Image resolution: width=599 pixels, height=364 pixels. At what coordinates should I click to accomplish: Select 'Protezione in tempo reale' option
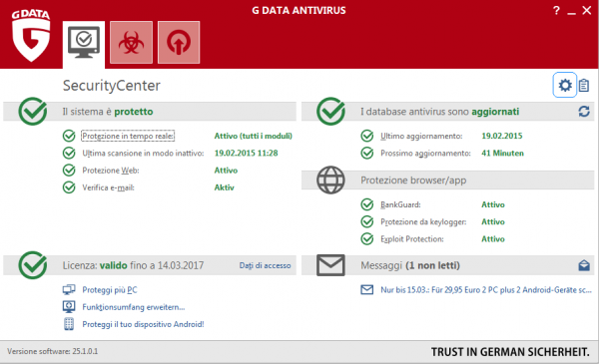tap(128, 136)
